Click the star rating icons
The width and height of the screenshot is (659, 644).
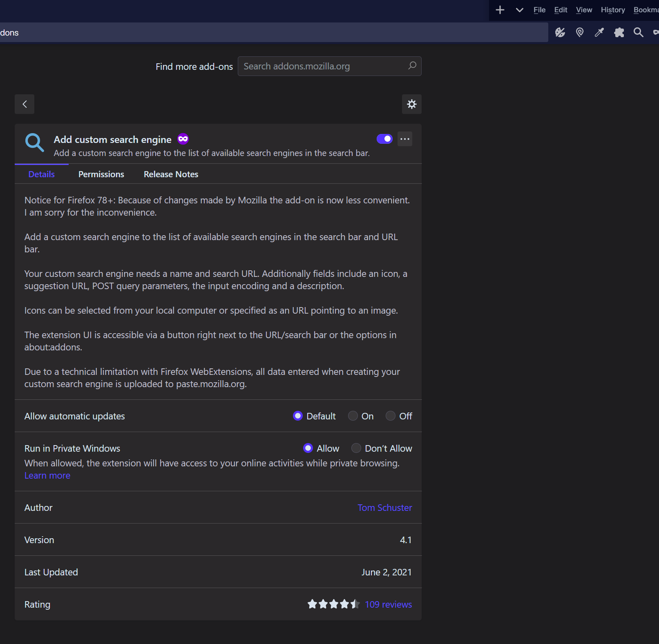(x=333, y=604)
